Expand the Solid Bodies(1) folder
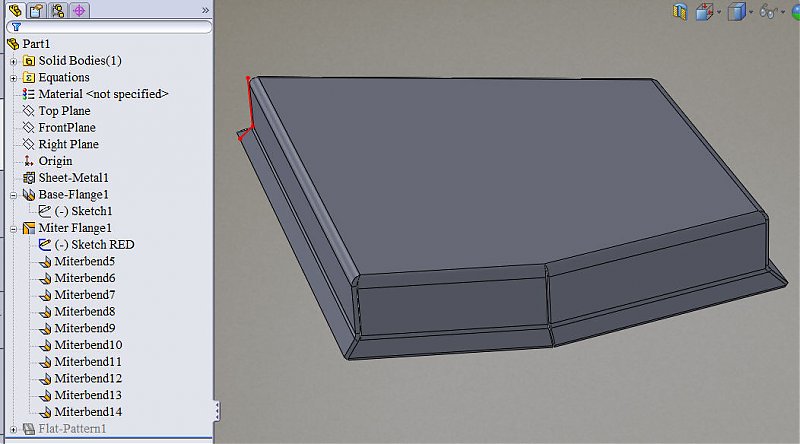800x444 pixels. pos(14,61)
